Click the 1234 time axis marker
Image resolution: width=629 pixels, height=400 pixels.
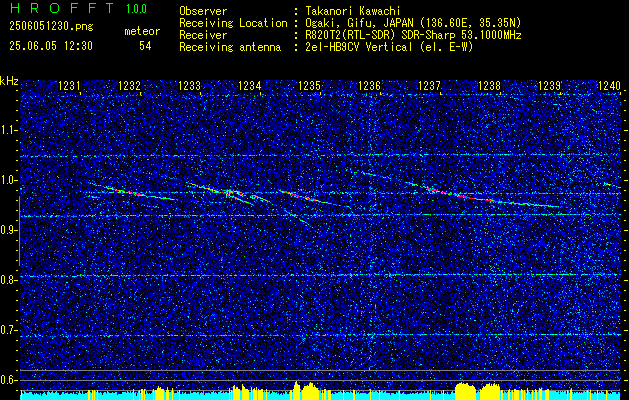coord(250,86)
